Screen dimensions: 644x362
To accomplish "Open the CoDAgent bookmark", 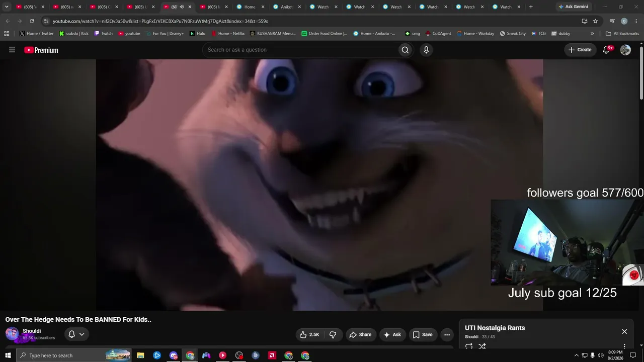I will pos(438,34).
